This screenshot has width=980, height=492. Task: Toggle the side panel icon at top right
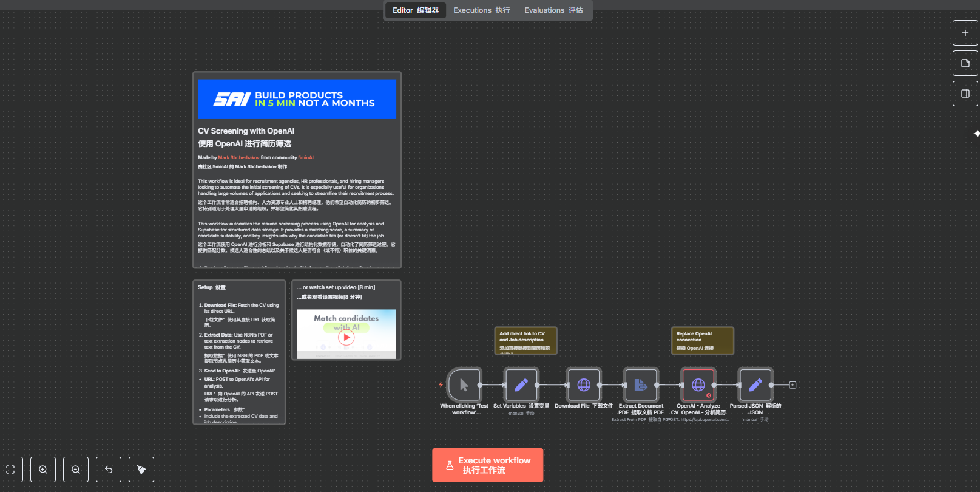965,94
